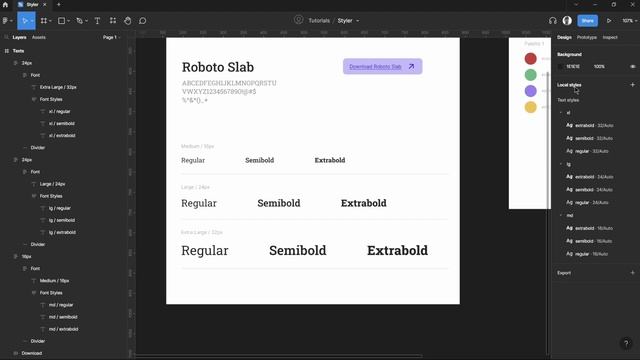This screenshot has height=360, width=640.
Task: Open the Help question mark button
Action: [x=626, y=343]
